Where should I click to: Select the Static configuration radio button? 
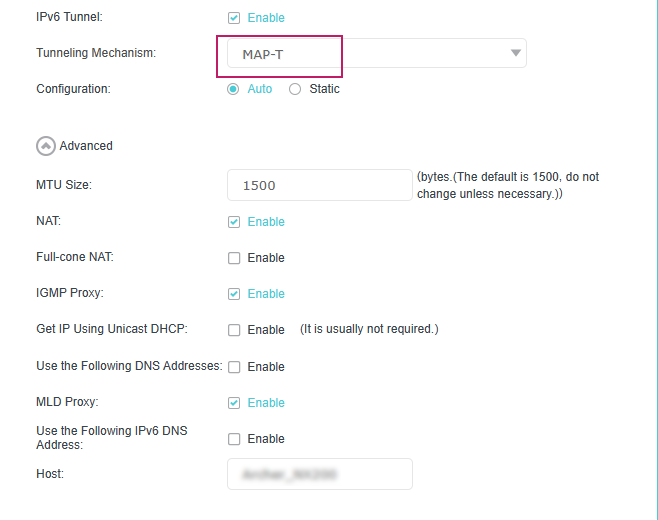[295, 89]
